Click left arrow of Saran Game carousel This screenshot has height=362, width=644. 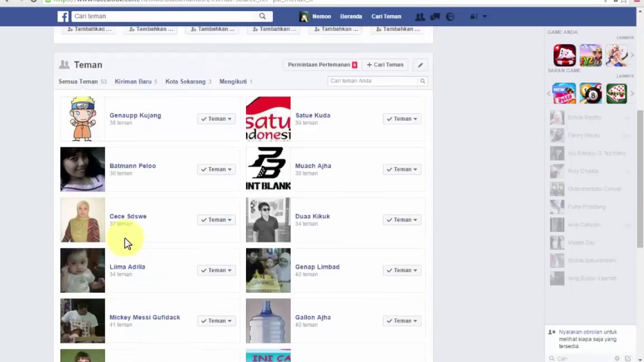point(549,94)
